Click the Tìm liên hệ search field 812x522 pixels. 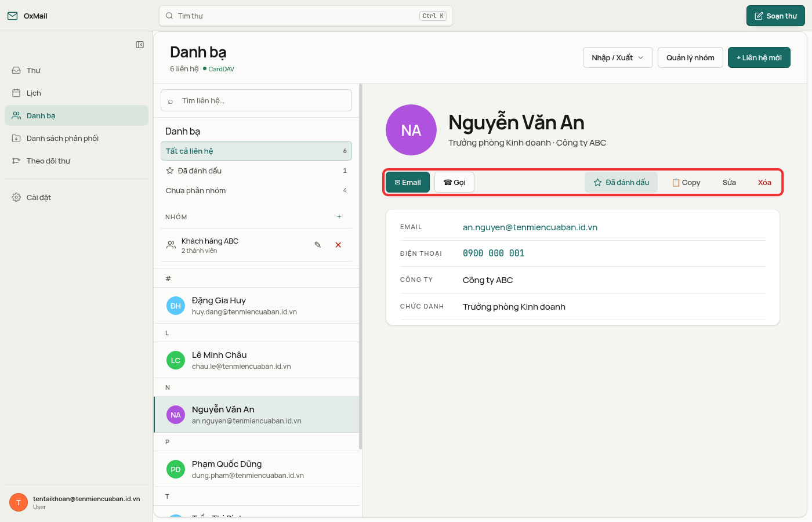(x=256, y=100)
